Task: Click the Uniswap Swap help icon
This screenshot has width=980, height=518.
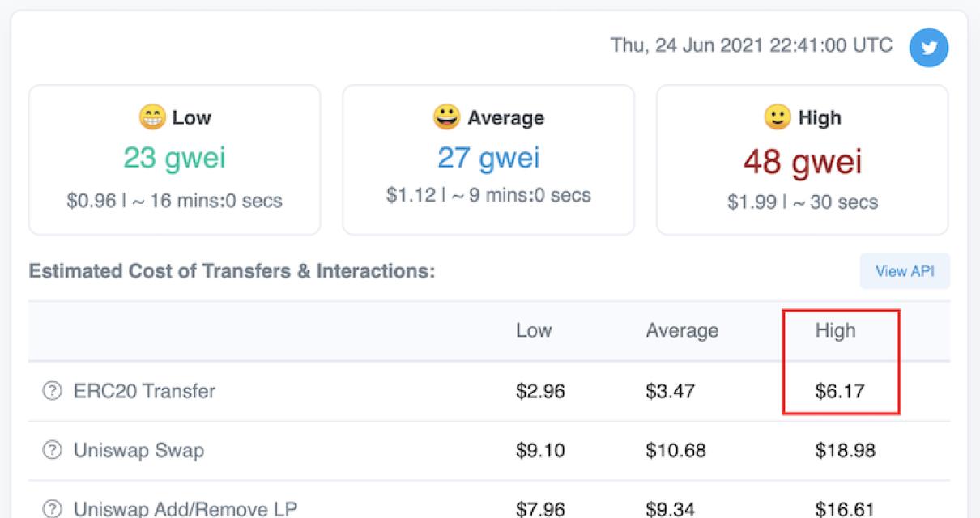Action: 52,451
